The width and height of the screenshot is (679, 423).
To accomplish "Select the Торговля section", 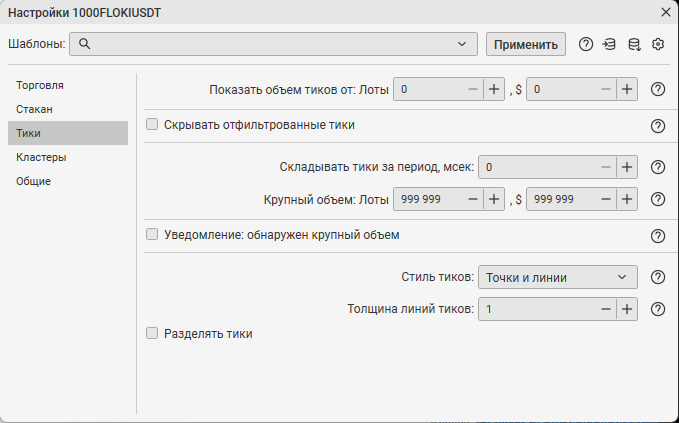I will (x=40, y=85).
